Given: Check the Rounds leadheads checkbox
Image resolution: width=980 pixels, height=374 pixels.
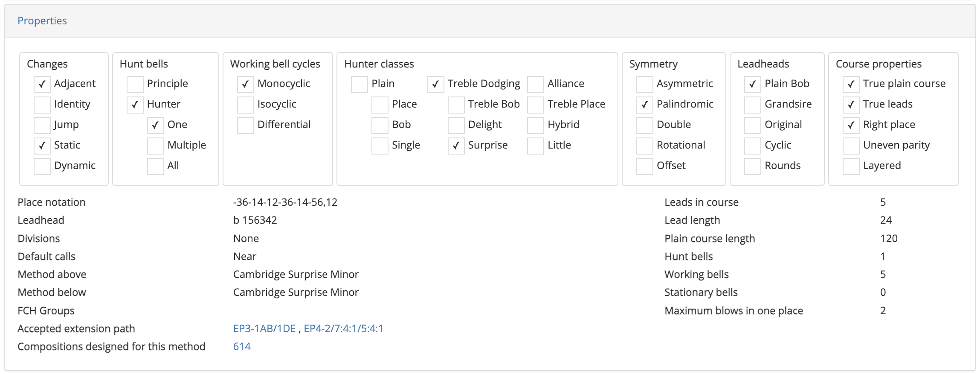Looking at the screenshot, I should pos(753,166).
